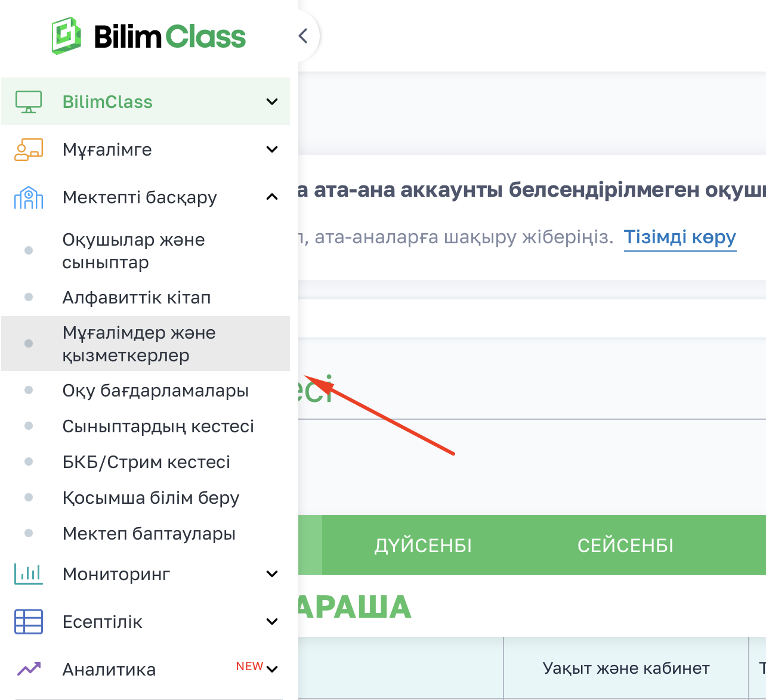Click the orange teacher icon beside Мұғалімге

click(29, 150)
